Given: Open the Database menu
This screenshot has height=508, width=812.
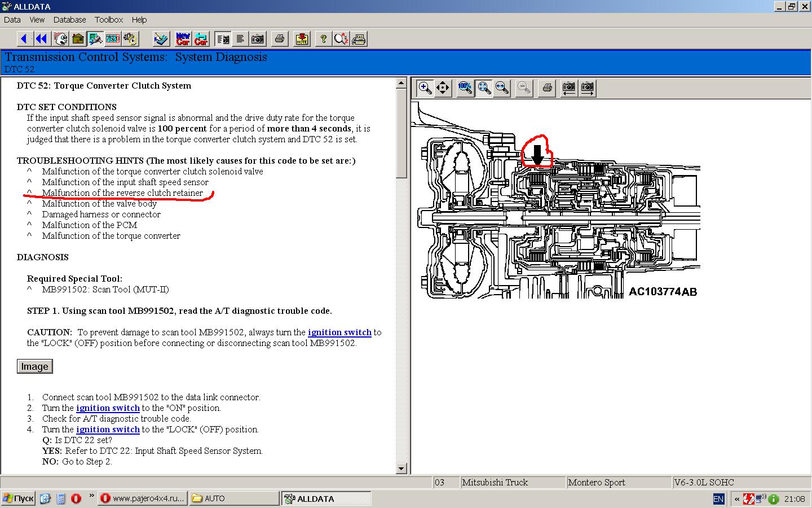Looking at the screenshot, I should coord(69,20).
